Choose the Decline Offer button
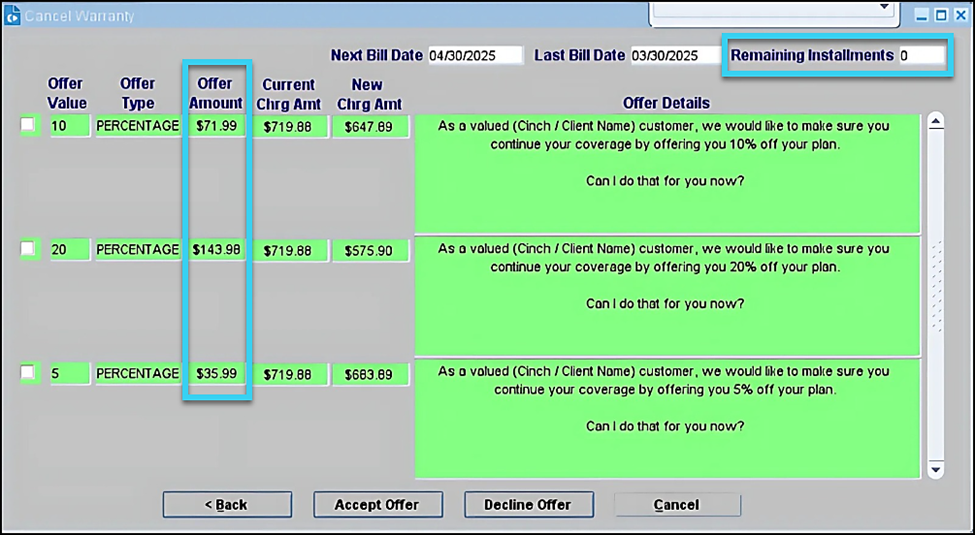The width and height of the screenshot is (975, 535). pos(528,504)
